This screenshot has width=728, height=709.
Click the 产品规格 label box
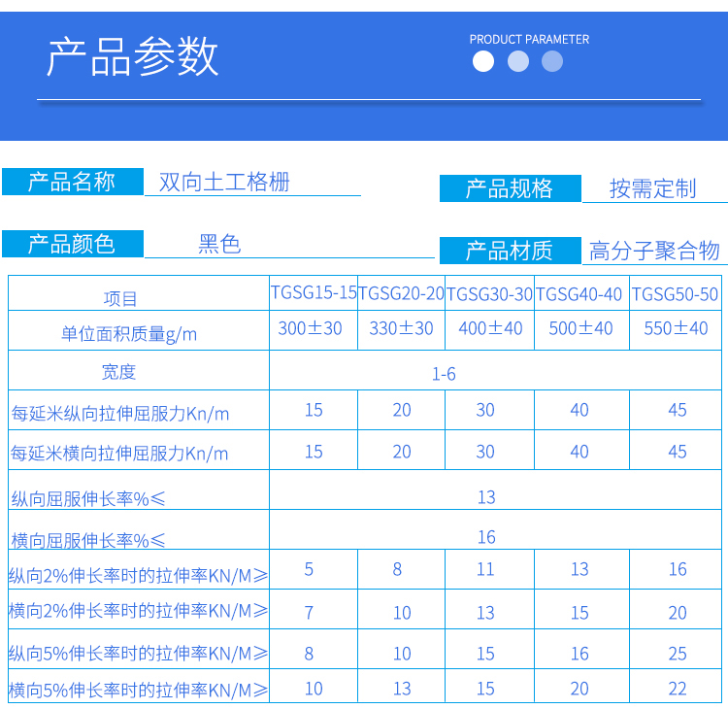click(x=511, y=188)
